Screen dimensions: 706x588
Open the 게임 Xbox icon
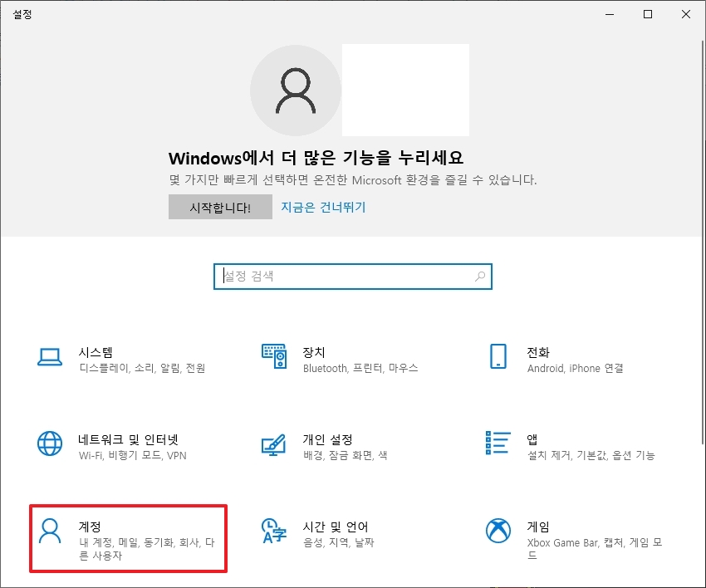tap(498, 531)
